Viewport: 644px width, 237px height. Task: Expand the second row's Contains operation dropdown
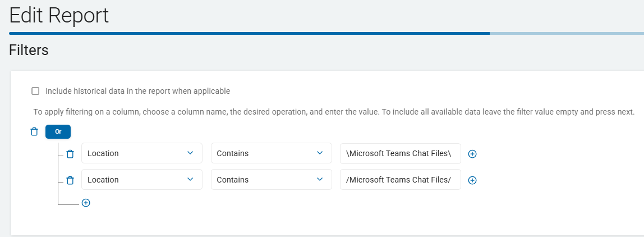pos(271,180)
